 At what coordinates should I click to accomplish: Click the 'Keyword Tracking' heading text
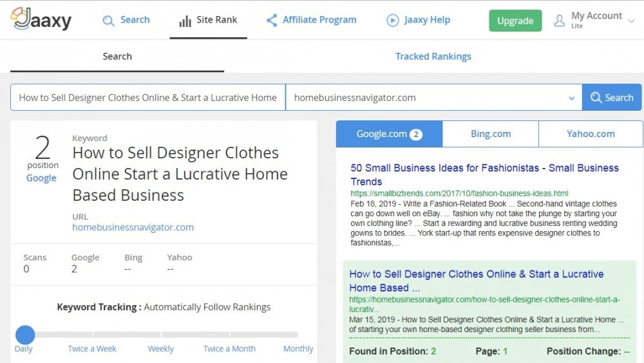click(x=99, y=307)
